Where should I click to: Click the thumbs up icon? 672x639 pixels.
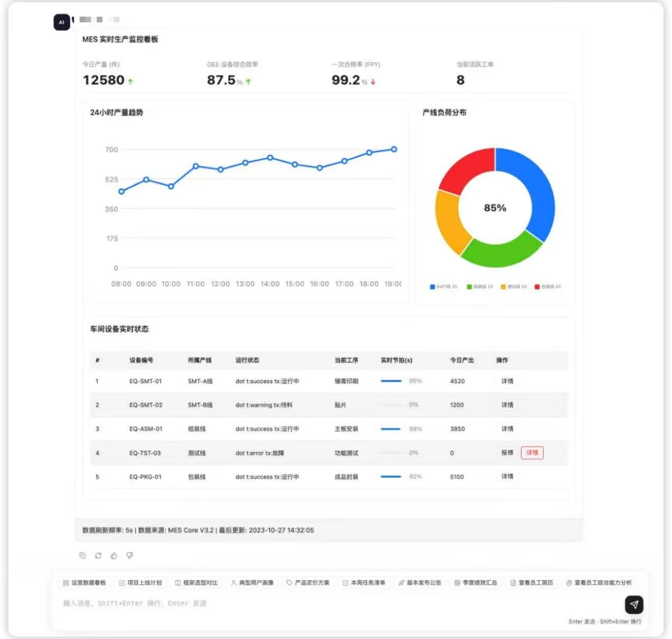(114, 556)
